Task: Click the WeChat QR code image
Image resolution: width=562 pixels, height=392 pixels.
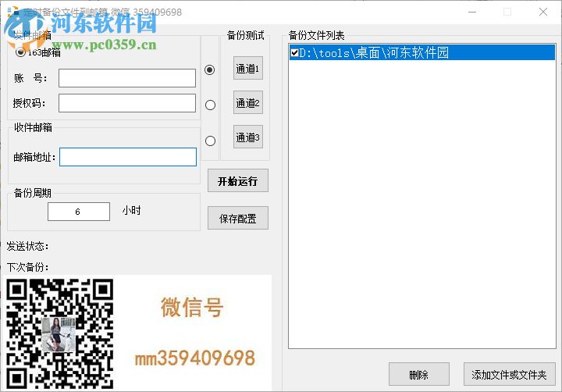Action: coord(60,333)
